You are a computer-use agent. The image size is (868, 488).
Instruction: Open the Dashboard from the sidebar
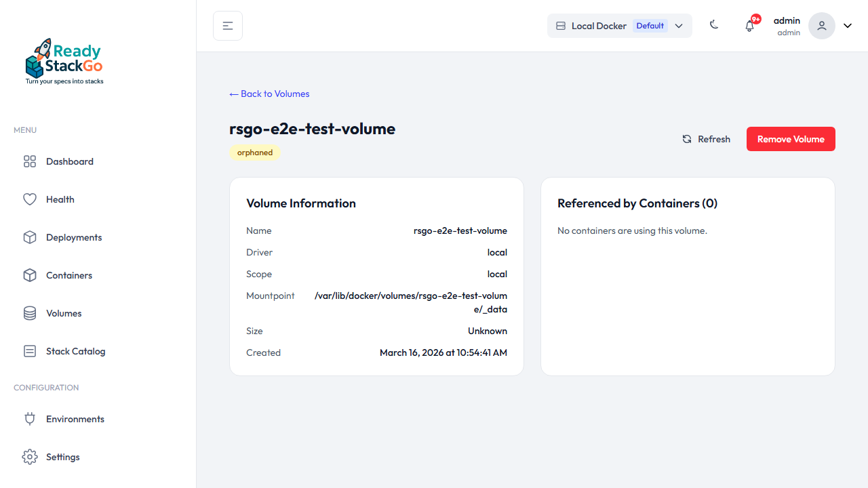69,161
